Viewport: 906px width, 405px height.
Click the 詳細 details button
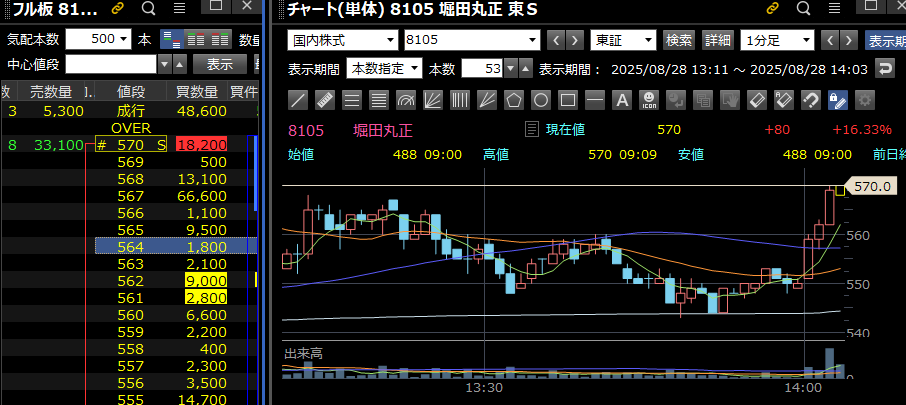717,40
